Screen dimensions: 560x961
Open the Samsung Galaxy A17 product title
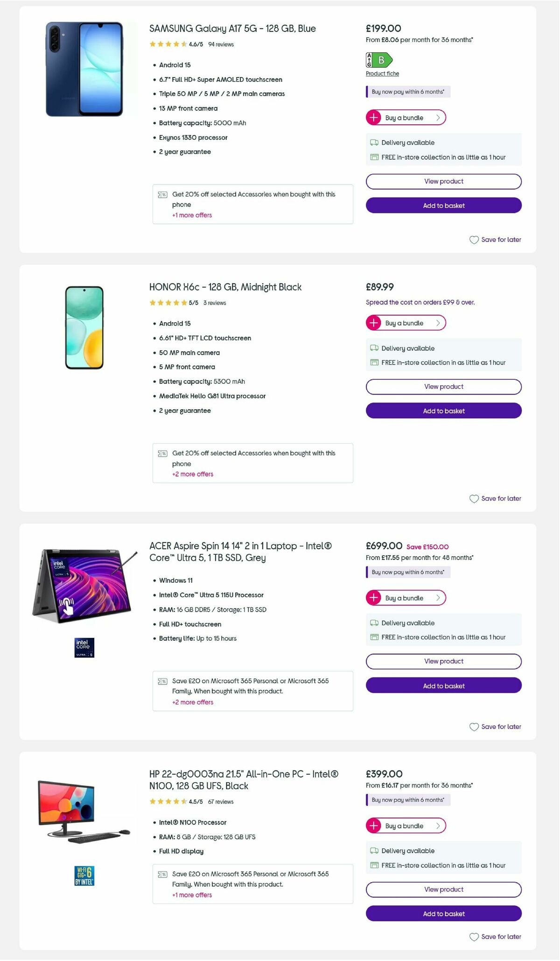click(231, 28)
